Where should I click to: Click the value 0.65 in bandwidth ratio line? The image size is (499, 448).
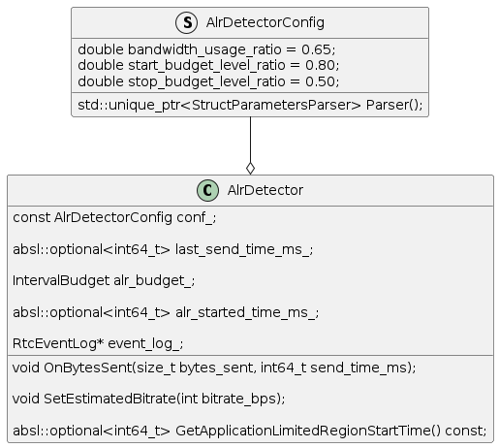[317, 49]
